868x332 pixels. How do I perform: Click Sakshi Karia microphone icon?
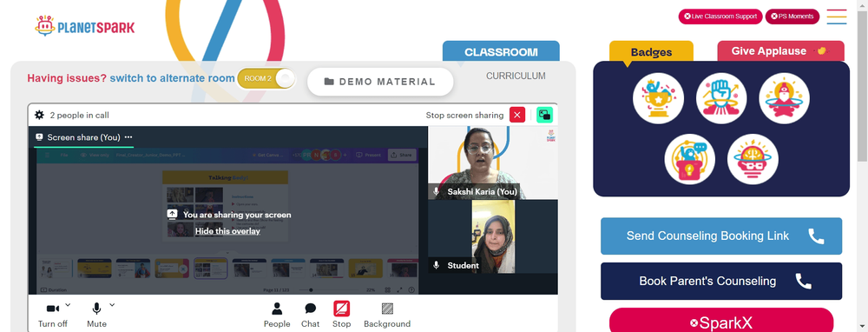tap(437, 192)
